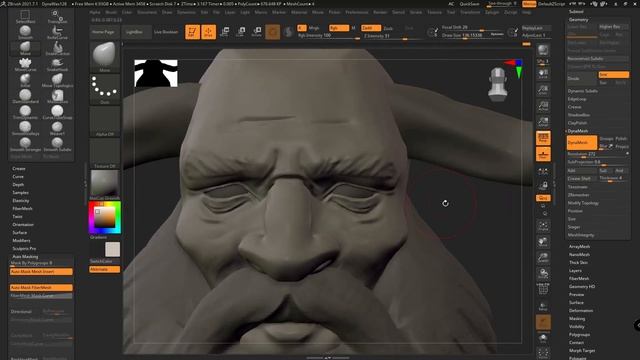This screenshot has height=360, width=640.
Task: Toggle the Persp perspective icon
Action: [543, 138]
